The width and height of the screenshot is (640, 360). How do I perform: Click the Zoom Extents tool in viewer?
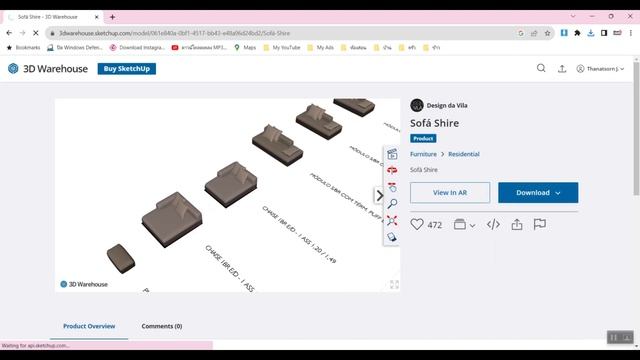[392, 221]
